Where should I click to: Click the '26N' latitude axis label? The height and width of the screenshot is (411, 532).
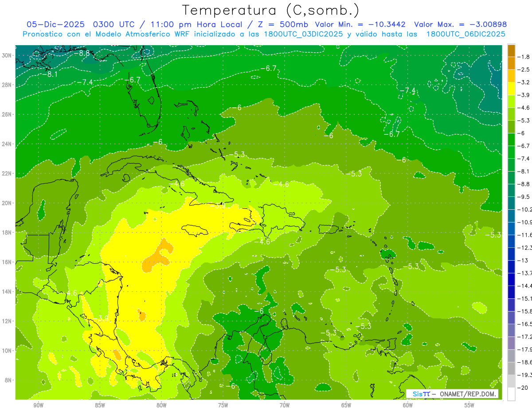(x=8, y=114)
